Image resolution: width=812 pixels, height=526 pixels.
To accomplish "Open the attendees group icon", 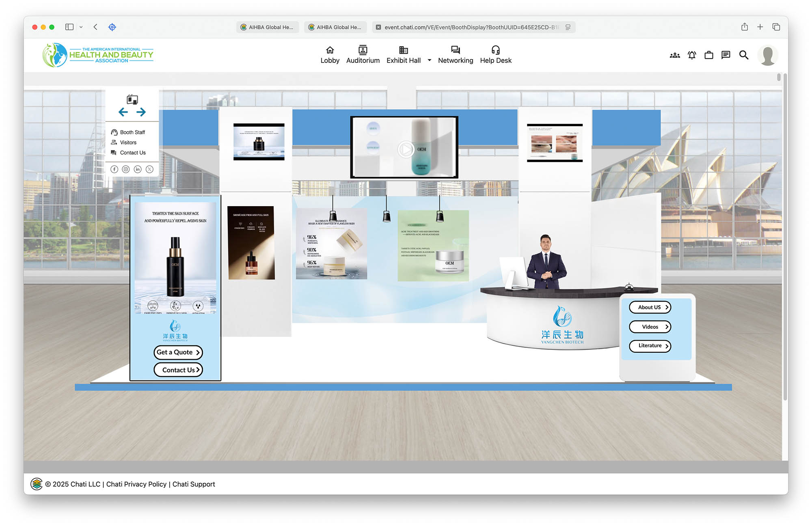I will coord(675,55).
